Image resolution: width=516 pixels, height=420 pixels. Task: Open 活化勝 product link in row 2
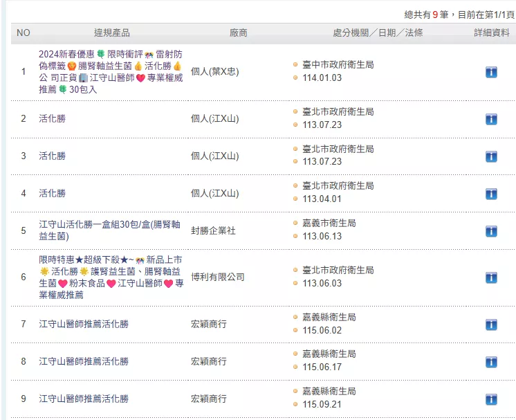53,118
